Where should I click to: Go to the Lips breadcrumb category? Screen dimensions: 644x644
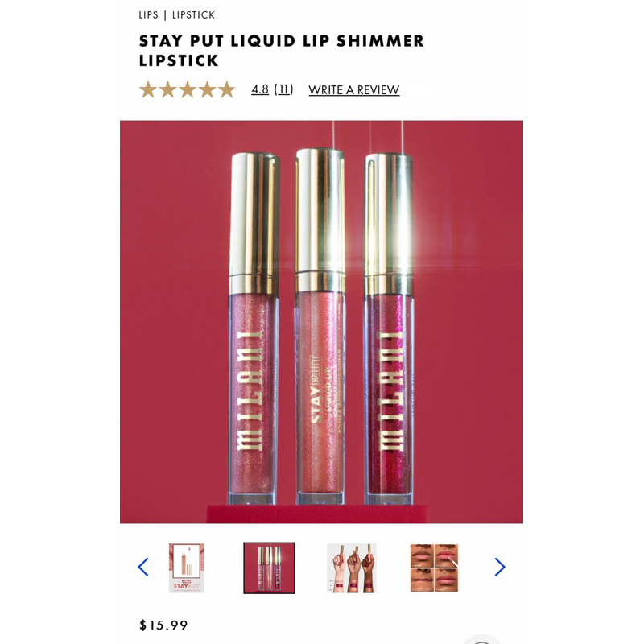click(148, 15)
